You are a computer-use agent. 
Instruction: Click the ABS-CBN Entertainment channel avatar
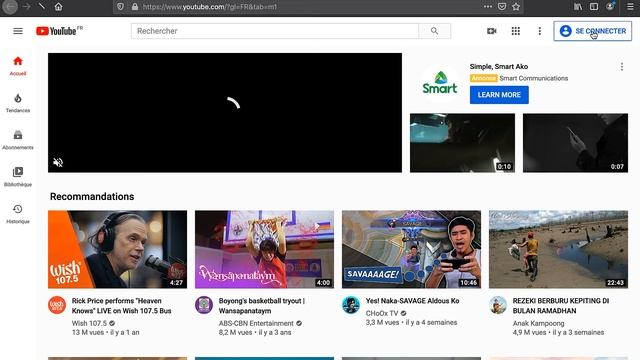[204, 305]
